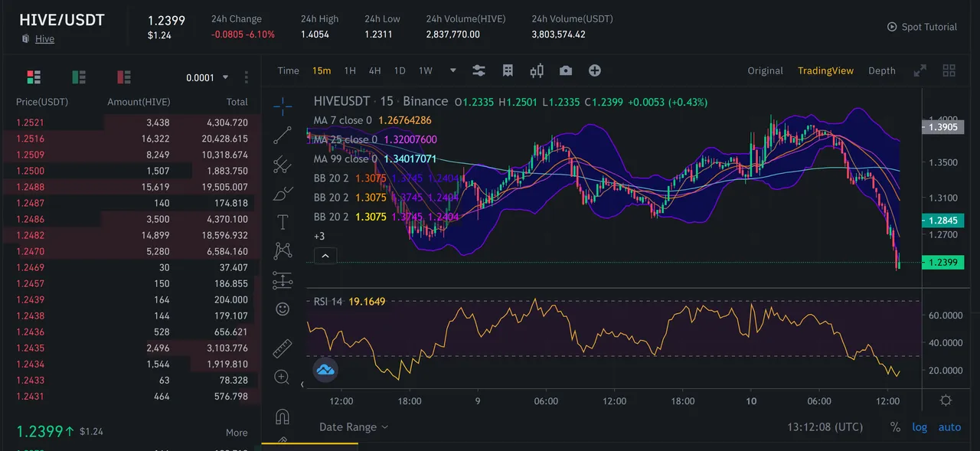
Task: Open the chart indicators settings icon
Action: (x=479, y=70)
